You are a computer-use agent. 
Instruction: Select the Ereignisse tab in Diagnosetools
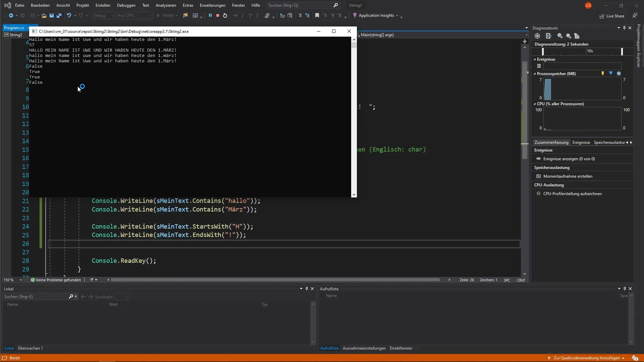tap(581, 142)
